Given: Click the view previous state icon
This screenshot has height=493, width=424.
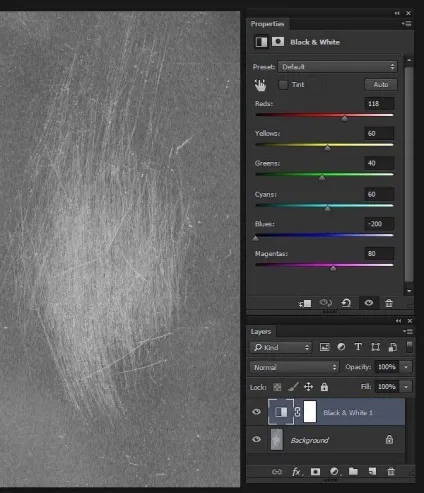Looking at the screenshot, I should tap(325, 303).
